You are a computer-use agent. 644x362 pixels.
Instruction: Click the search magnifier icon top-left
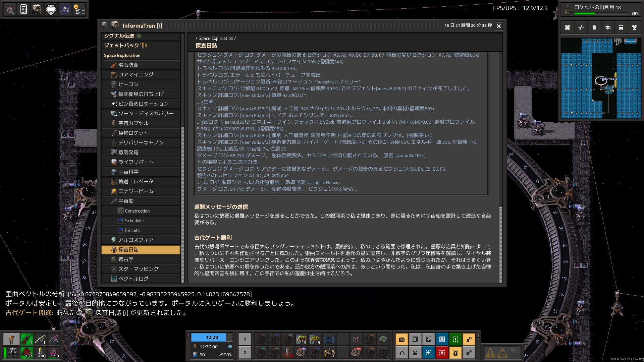tap(10, 9)
